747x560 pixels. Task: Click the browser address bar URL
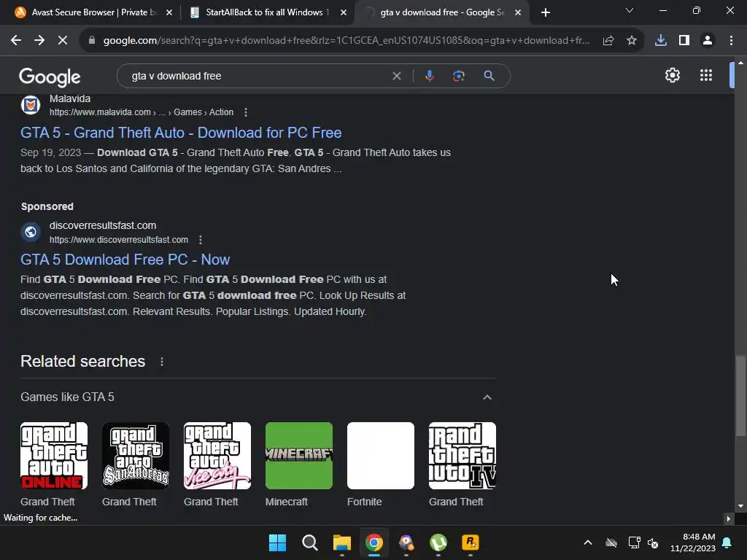[x=347, y=41]
